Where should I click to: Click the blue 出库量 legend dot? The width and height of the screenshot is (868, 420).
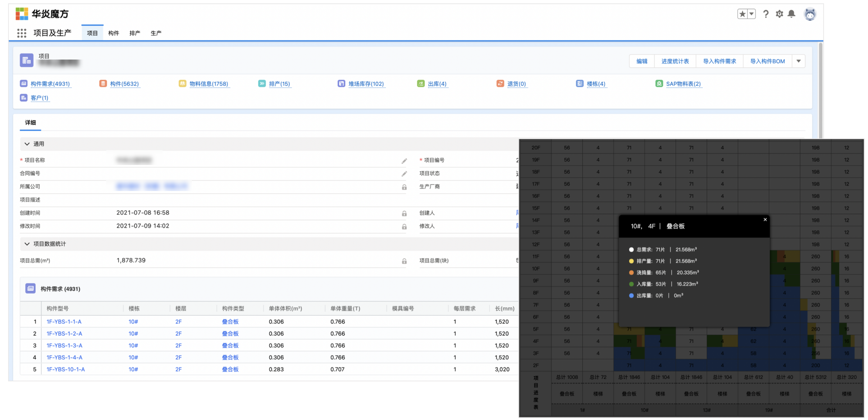631,296
